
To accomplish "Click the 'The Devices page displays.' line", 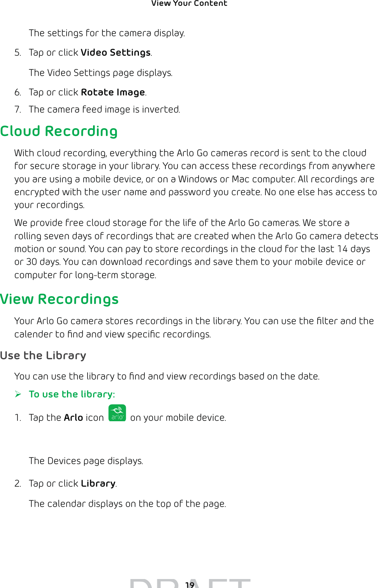I will coord(86,461).
